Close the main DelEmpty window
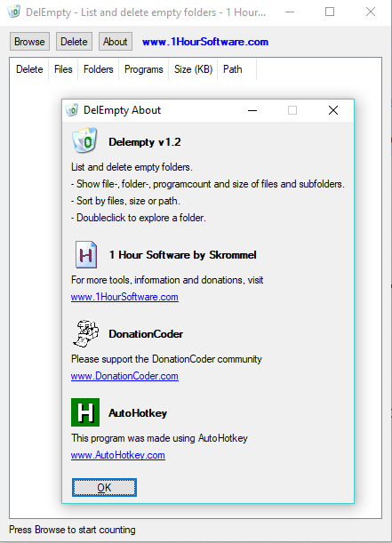This screenshot has width=392, height=543. point(371,12)
